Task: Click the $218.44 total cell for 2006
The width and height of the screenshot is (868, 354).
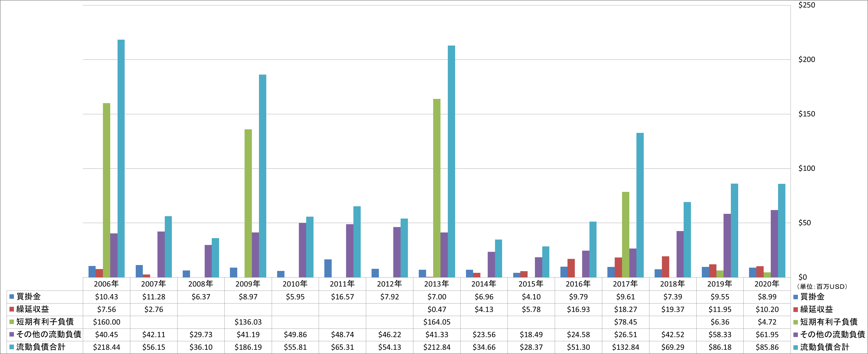Action: [106, 347]
